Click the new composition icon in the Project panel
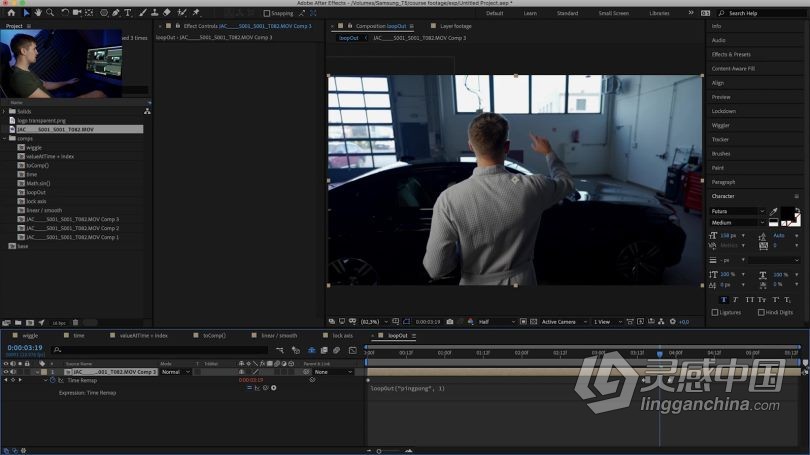Screen dimensions: 810x455 29,323
